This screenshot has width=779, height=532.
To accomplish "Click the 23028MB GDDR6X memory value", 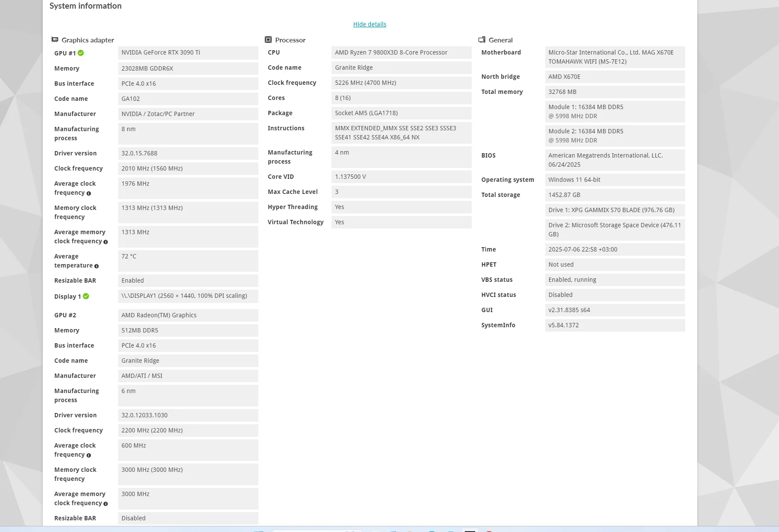I will coord(188,68).
